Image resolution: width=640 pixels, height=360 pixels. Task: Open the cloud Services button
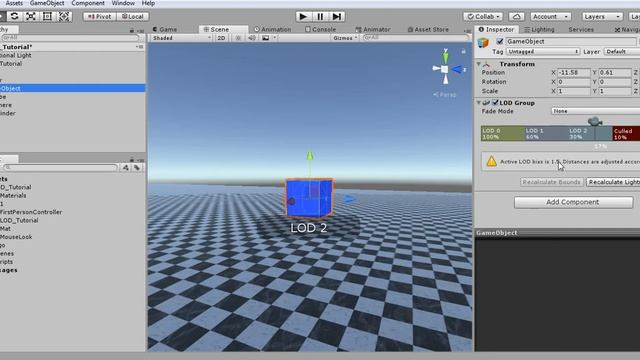coord(516,17)
